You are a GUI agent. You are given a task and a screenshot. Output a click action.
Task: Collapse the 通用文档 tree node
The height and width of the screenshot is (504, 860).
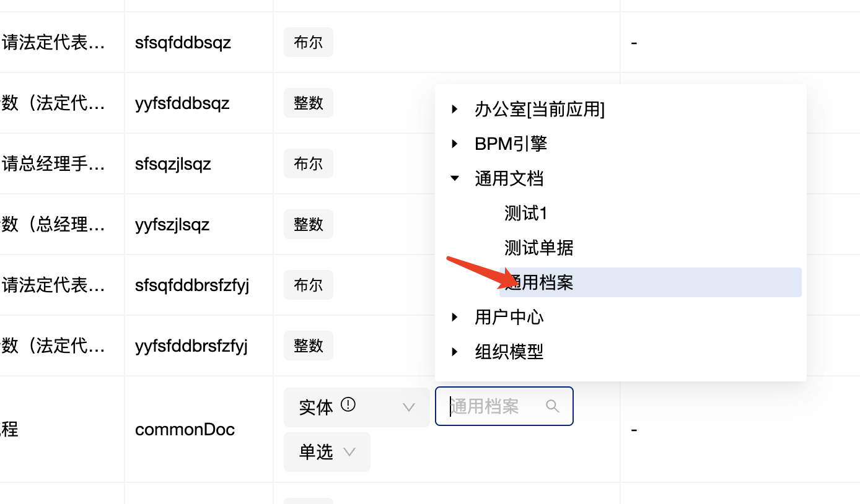(455, 178)
